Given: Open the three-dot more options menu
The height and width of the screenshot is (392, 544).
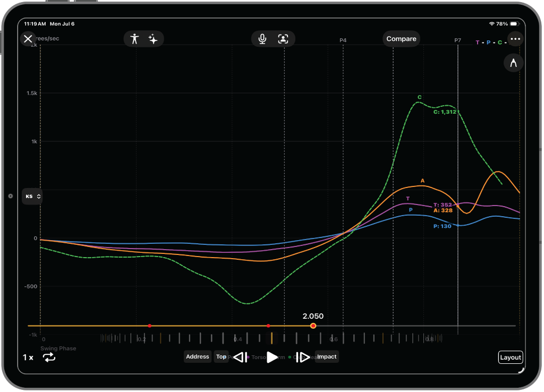Looking at the screenshot, I should tap(515, 39).
